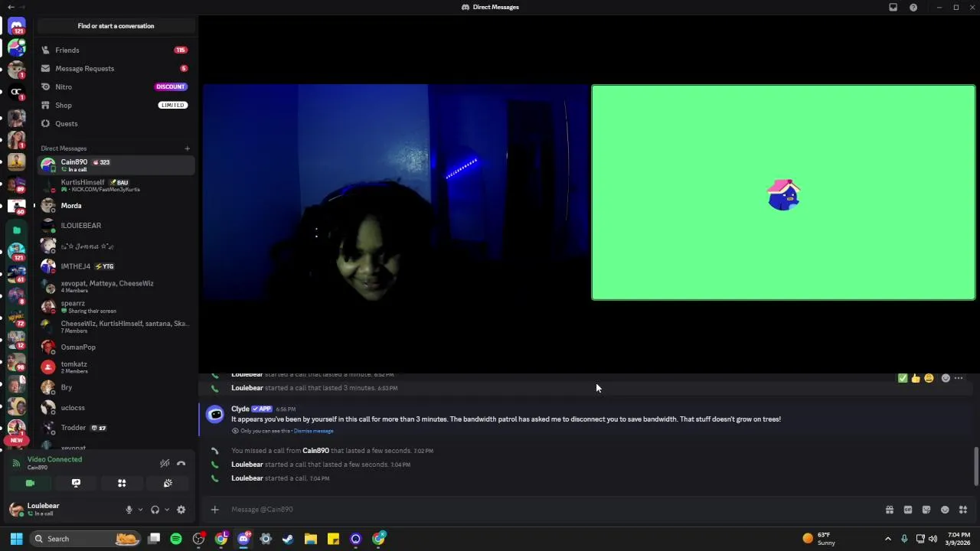980x551 pixels.
Task: Open the taskbar volume control
Action: [933, 539]
